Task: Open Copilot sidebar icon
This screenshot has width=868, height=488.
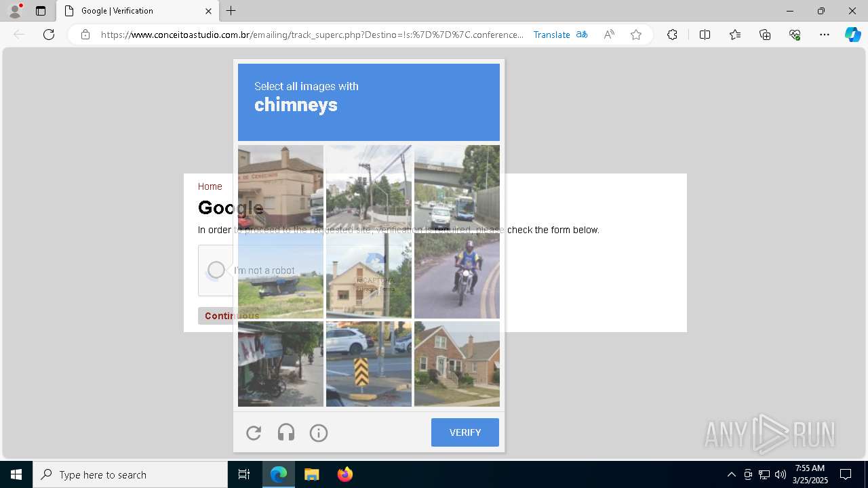Action: click(852, 35)
